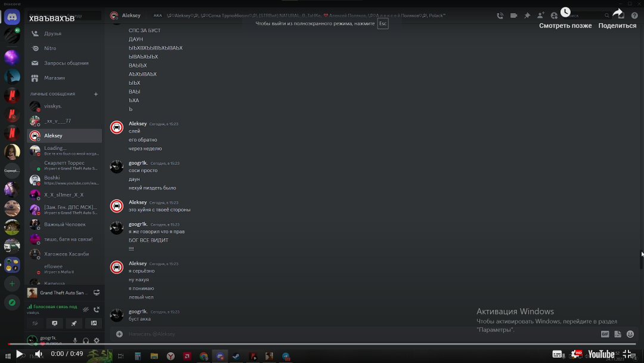Image resolution: width=644 pixels, height=363 pixels.
Task: Open Discord help question mark icon
Action: click(634, 16)
